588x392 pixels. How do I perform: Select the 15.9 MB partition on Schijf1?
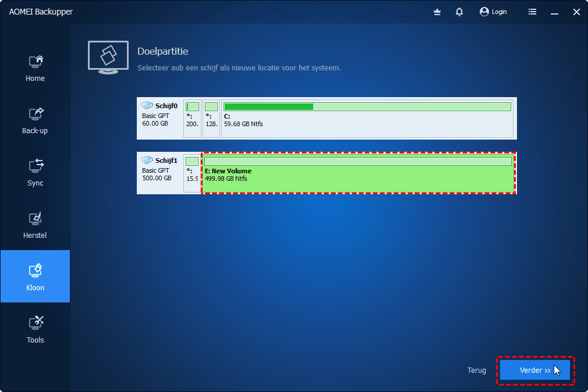tap(192, 173)
